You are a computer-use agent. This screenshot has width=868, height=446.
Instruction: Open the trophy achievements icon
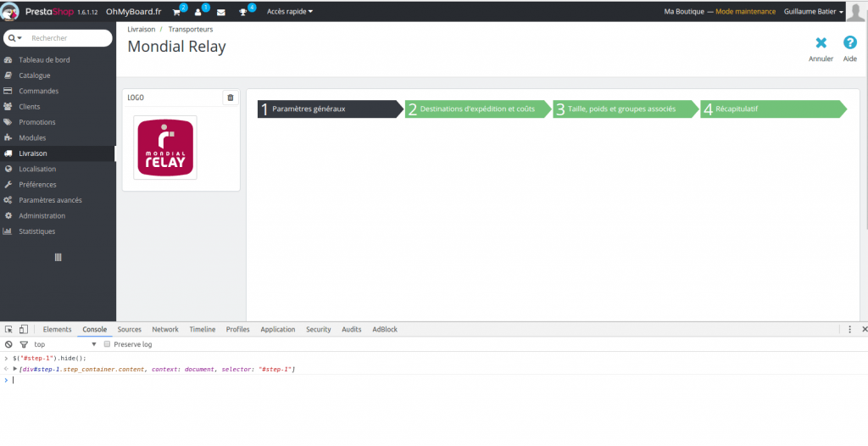pyautogui.click(x=243, y=12)
